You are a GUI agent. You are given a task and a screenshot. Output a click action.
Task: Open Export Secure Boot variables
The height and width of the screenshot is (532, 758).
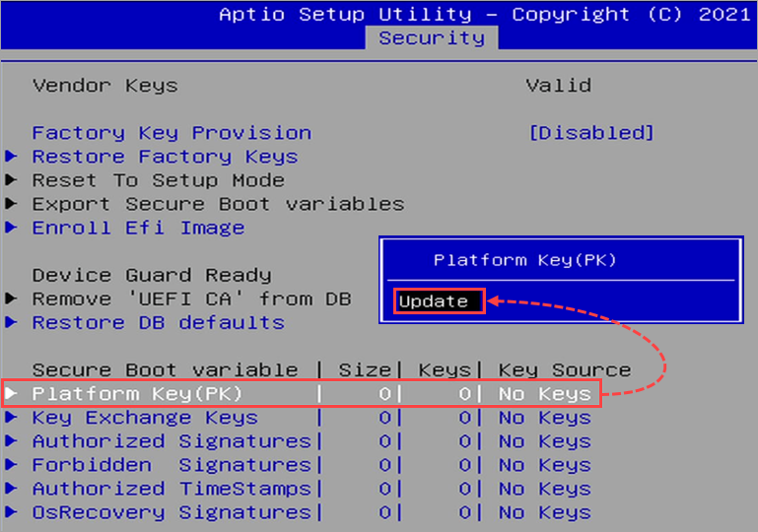click(x=218, y=204)
